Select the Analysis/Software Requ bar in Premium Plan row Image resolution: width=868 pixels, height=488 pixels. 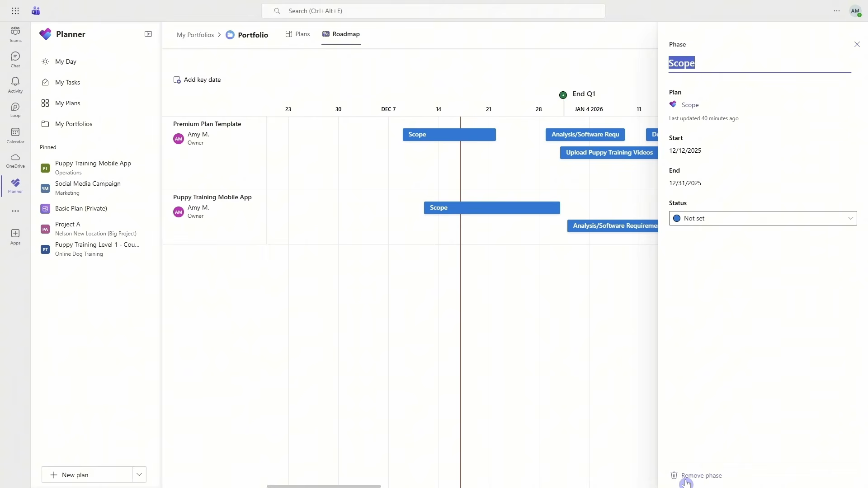click(585, 135)
